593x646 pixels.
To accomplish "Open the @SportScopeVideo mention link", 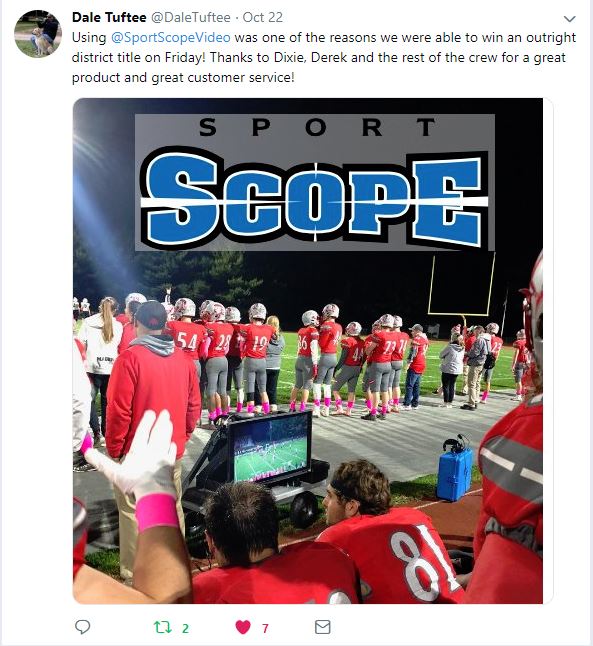I will tap(171, 37).
